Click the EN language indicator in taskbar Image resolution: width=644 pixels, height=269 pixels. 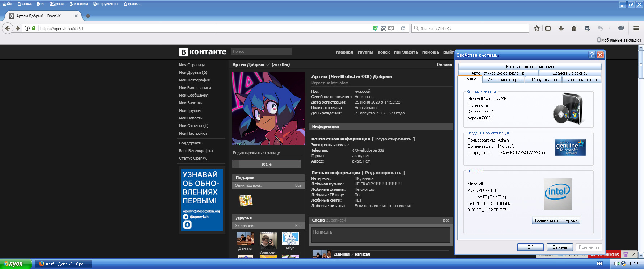pyautogui.click(x=599, y=264)
